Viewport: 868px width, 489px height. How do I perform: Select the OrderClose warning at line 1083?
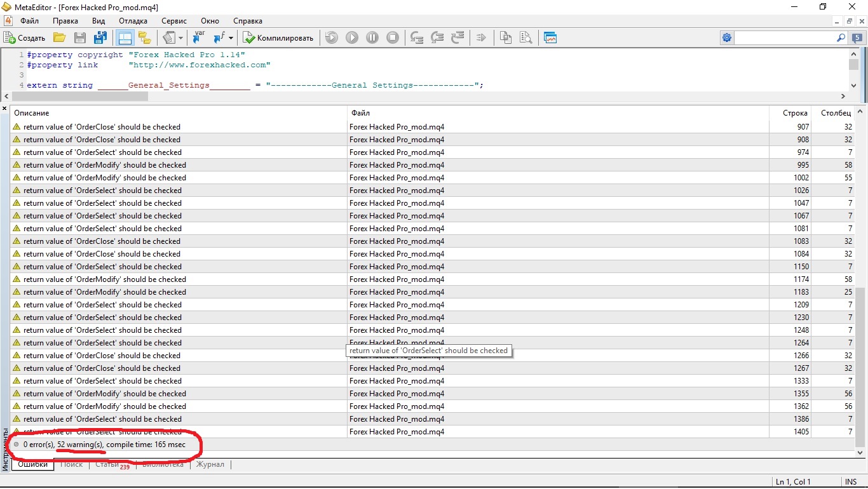433,241
